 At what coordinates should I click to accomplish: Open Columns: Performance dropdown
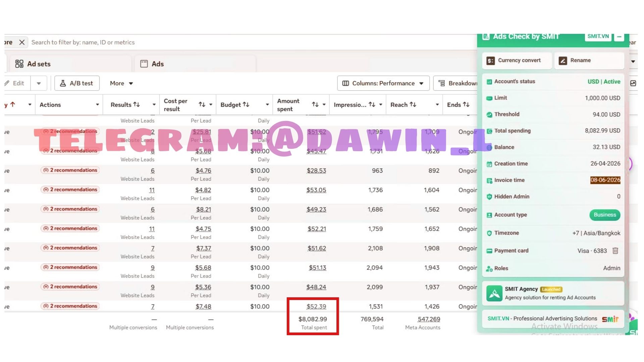coord(383,83)
